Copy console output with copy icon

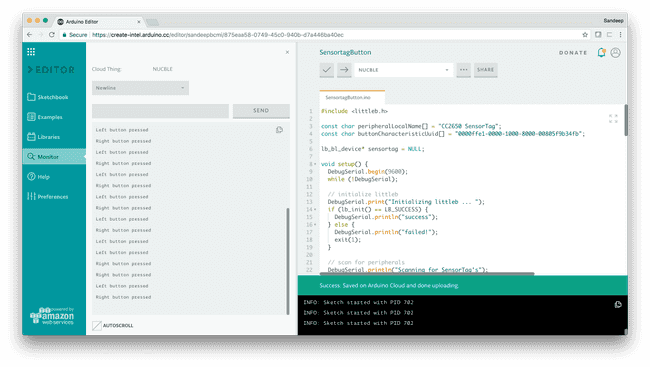point(618,305)
